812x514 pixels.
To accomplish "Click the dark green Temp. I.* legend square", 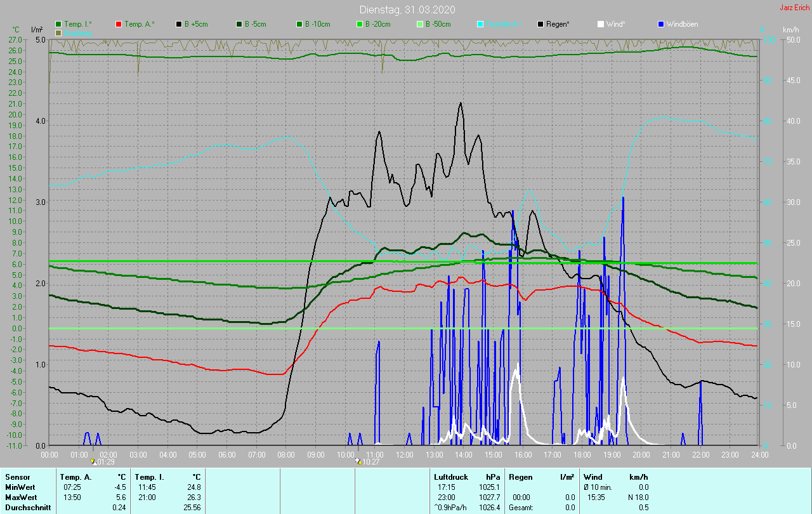I will click(59, 24).
